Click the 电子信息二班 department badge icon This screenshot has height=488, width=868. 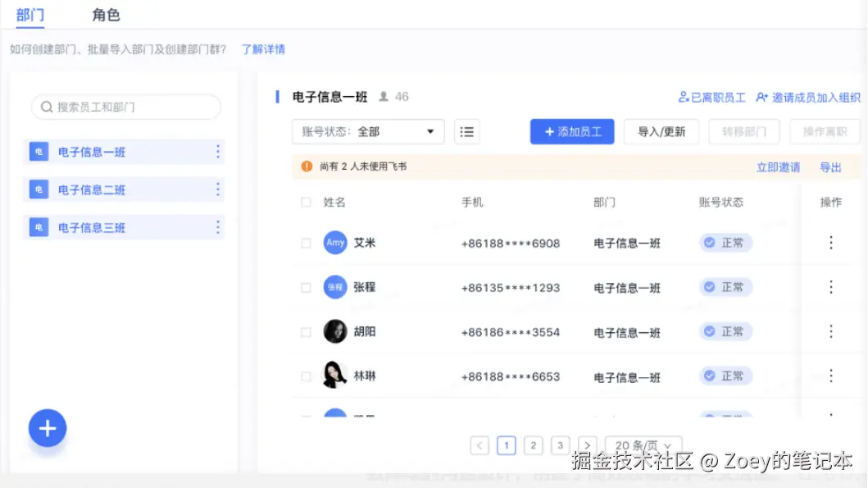click(x=39, y=189)
